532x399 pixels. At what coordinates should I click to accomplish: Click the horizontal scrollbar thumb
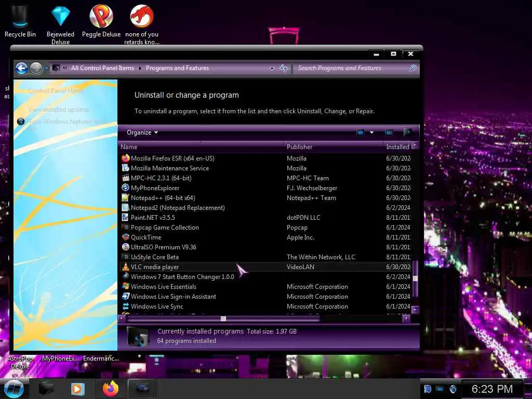pos(223,318)
